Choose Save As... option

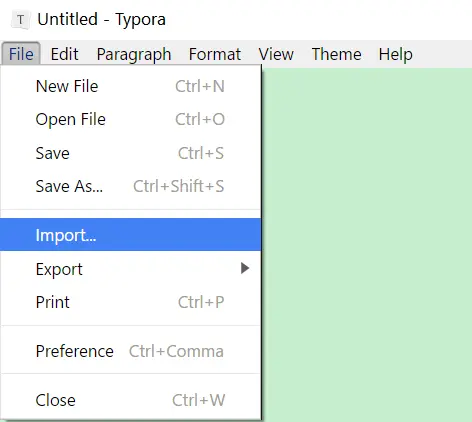pyautogui.click(x=130, y=186)
